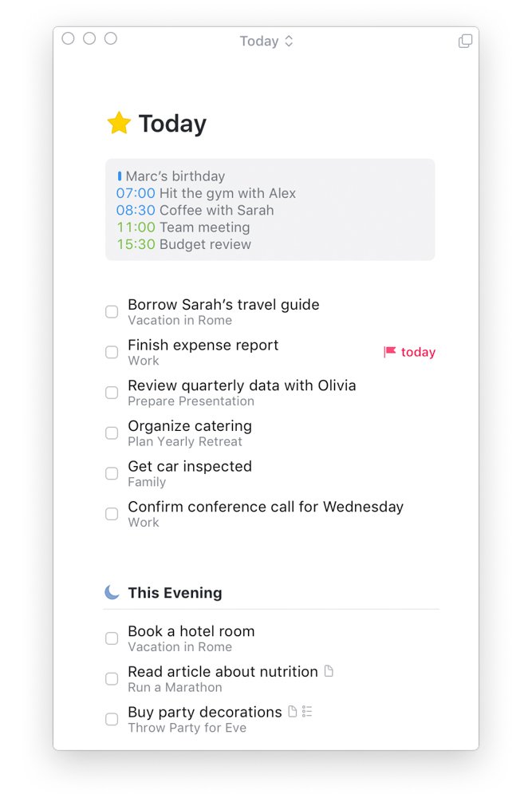Check the Read article about nutrition box
The height and width of the screenshot is (798, 532).
(x=112, y=678)
